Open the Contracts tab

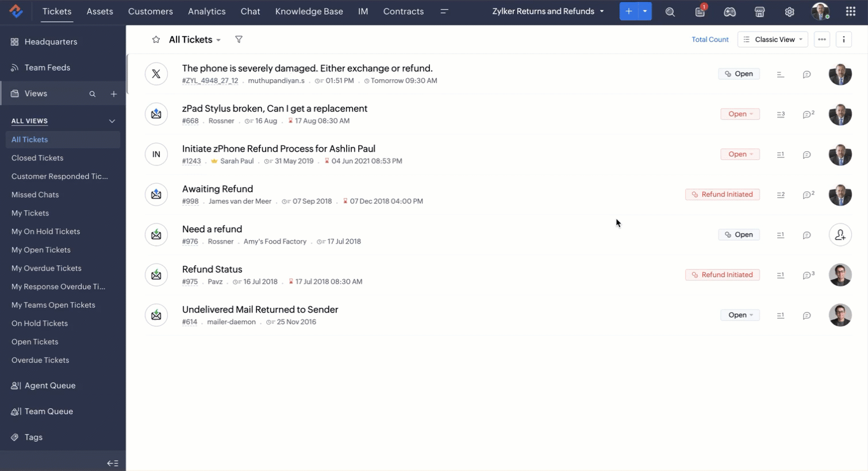click(x=404, y=11)
